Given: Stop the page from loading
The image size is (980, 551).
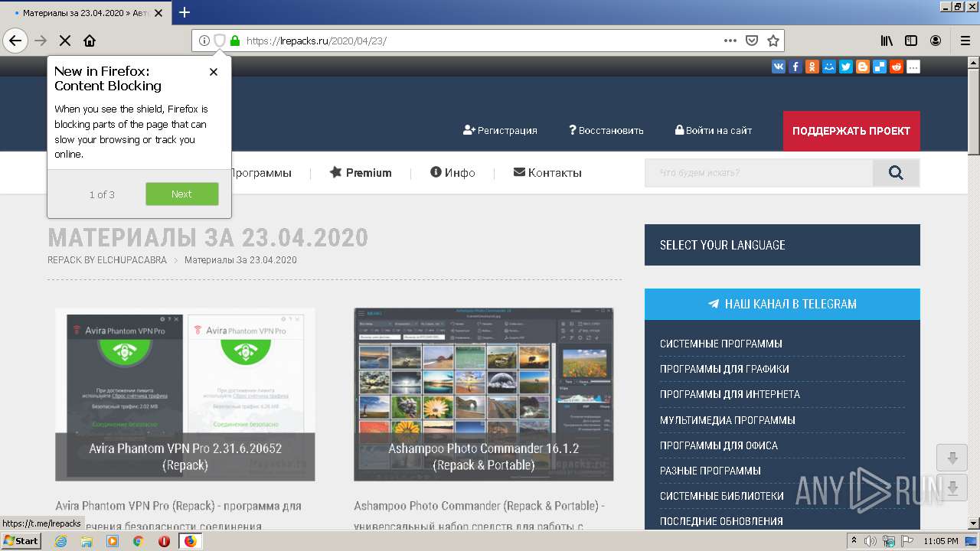Looking at the screenshot, I should [x=65, y=41].
